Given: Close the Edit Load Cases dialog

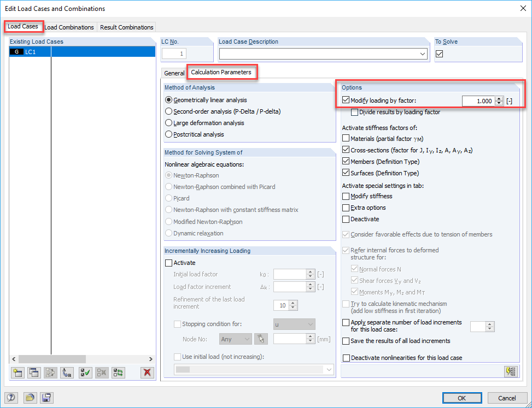Looking at the screenshot, I should 523,9.
